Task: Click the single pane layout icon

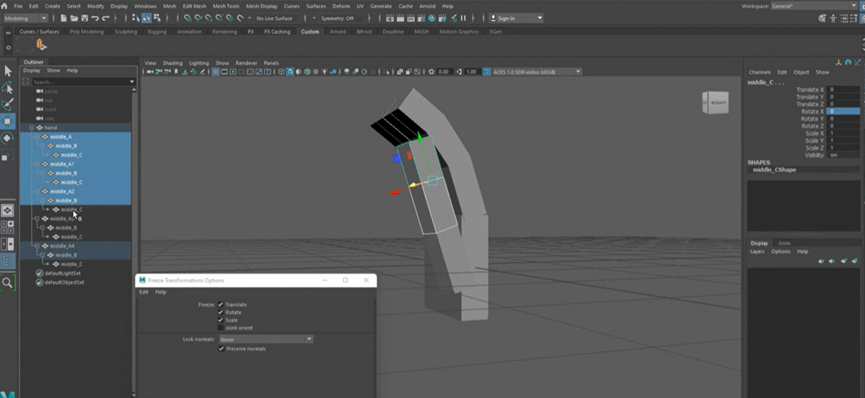Action: (8, 210)
